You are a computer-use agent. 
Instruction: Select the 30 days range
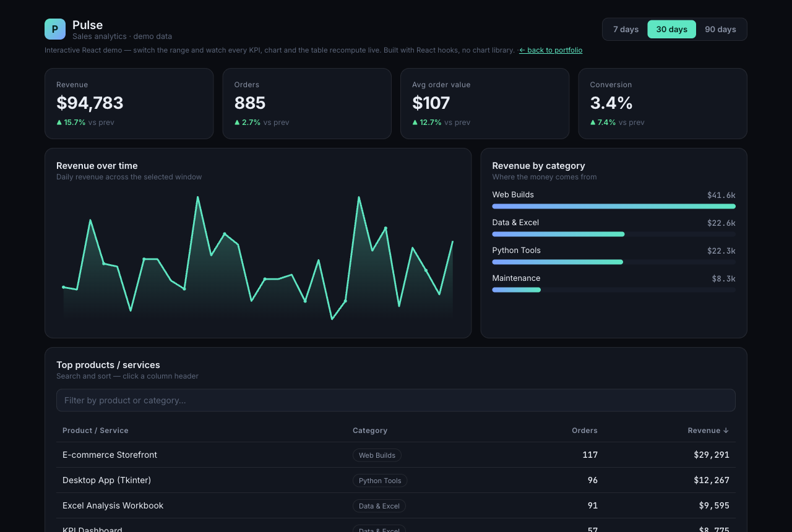pos(671,29)
